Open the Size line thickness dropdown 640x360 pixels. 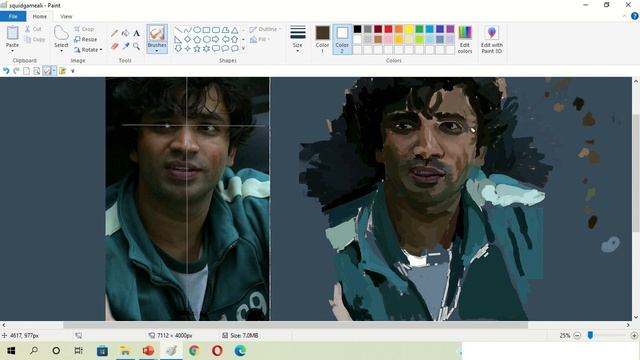tap(298, 40)
